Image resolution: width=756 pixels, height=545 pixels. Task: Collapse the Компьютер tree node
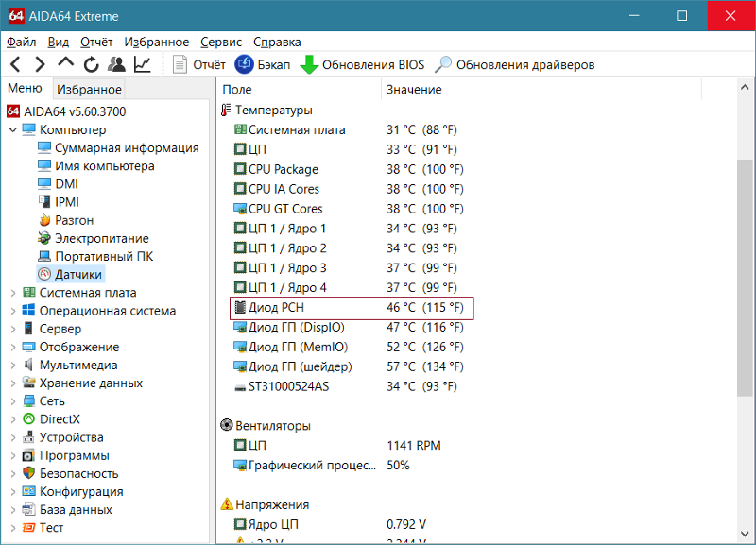pyautogui.click(x=13, y=130)
